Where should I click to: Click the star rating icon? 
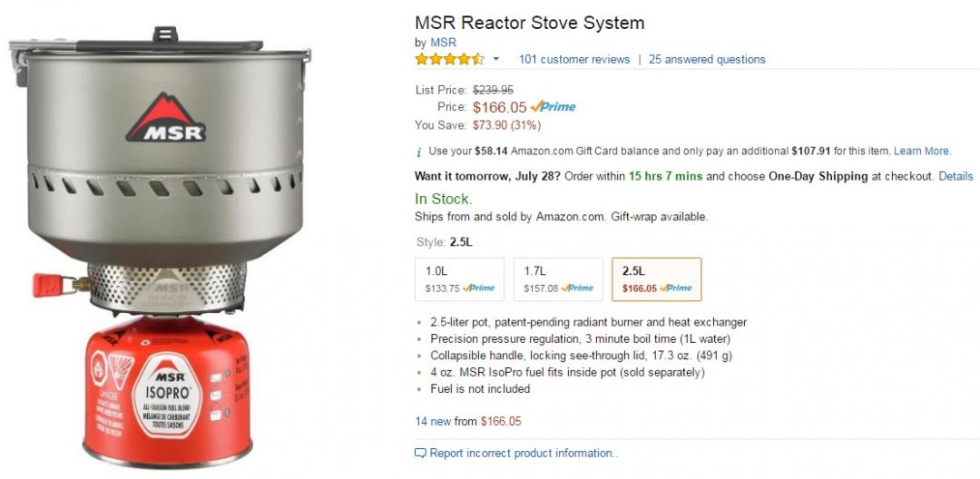pyautogui.click(x=449, y=60)
